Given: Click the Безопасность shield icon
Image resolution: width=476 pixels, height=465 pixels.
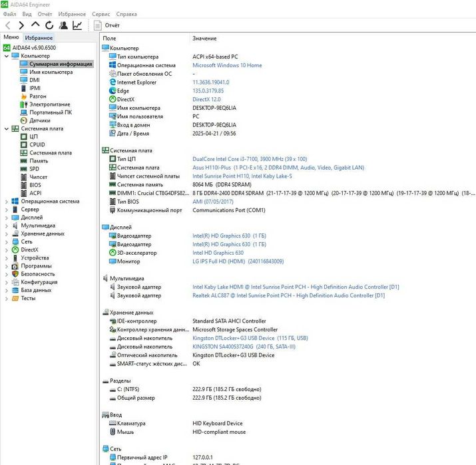Looking at the screenshot, I should tap(15, 274).
